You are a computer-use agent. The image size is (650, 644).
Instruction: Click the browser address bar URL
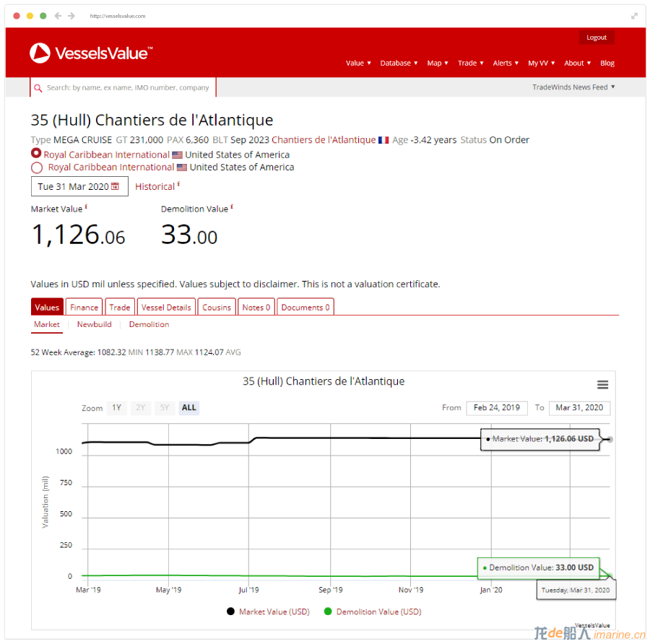pyautogui.click(x=118, y=16)
